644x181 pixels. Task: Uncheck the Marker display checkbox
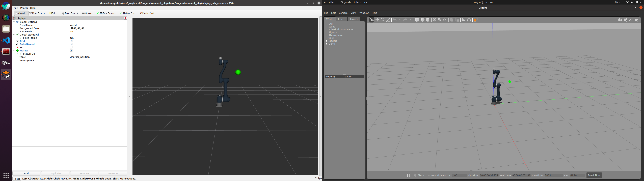point(71,50)
